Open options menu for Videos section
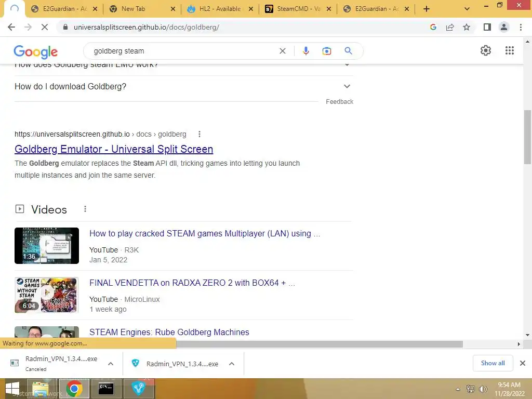Screen dimensions: 532x399 [x=85, y=209]
